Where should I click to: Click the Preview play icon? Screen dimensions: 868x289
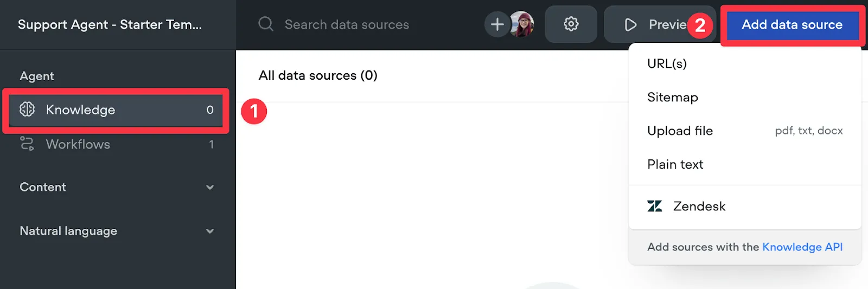pyautogui.click(x=630, y=25)
